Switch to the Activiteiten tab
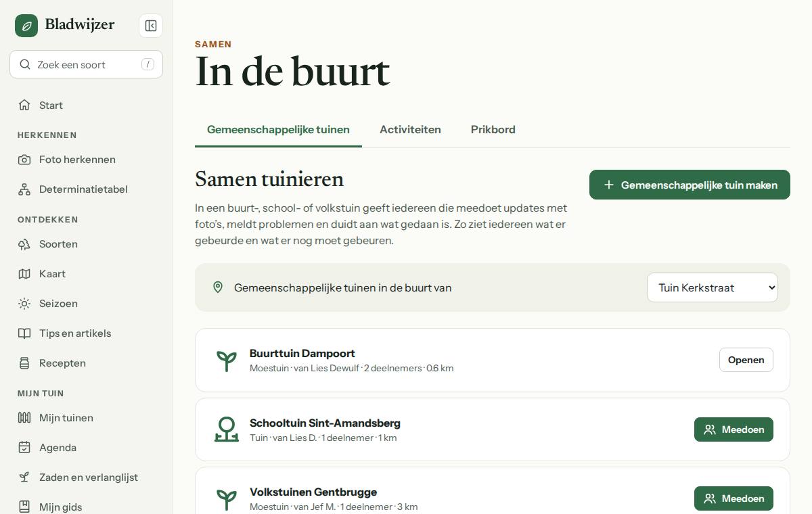 tap(410, 129)
